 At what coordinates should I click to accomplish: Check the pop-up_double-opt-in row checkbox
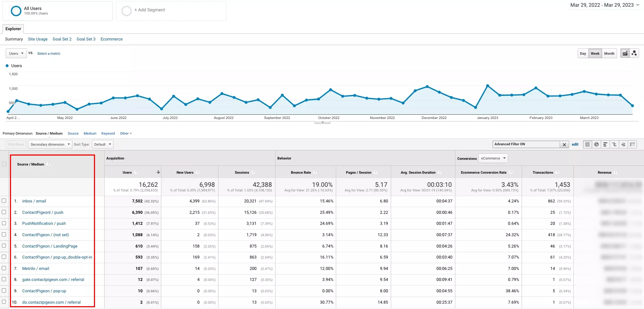[4, 257]
